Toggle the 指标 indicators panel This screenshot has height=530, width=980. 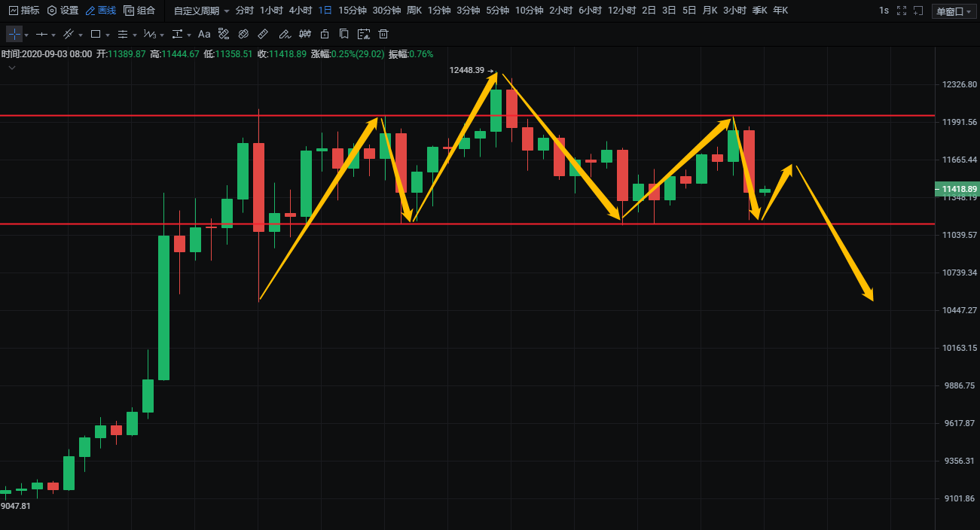[23, 11]
